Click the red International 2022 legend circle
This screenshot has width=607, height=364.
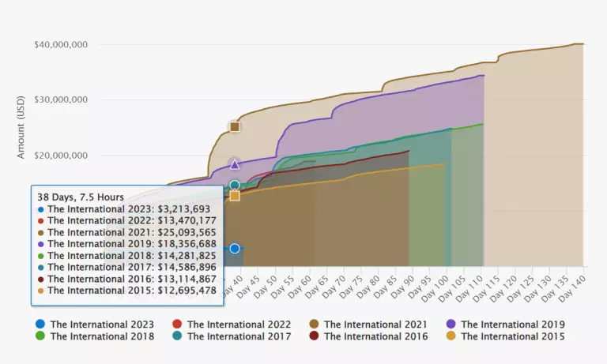click(177, 325)
